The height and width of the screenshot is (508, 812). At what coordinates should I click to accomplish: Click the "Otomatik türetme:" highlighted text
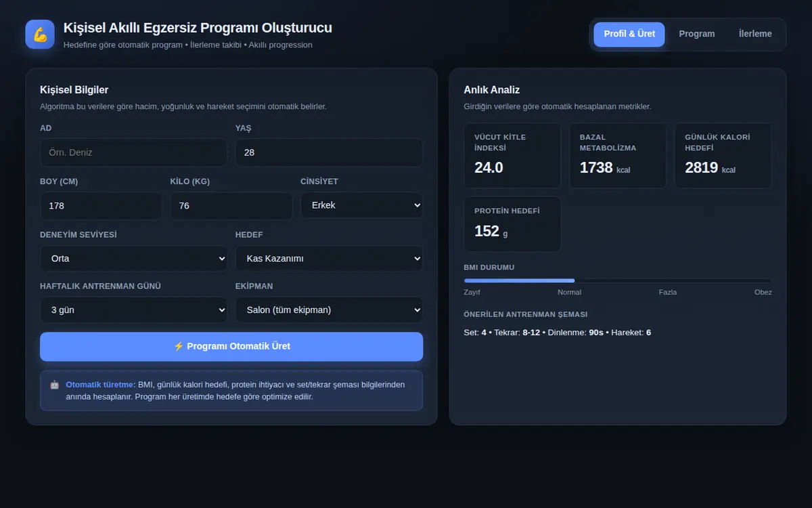pos(101,385)
